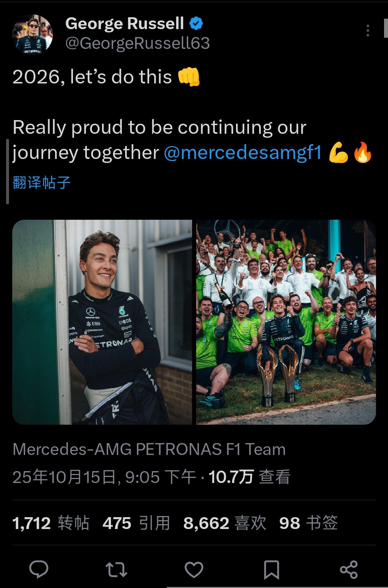The height and width of the screenshot is (588, 388).
Task: Tap the 98 书签 bookmarks count
Action: 309,523
